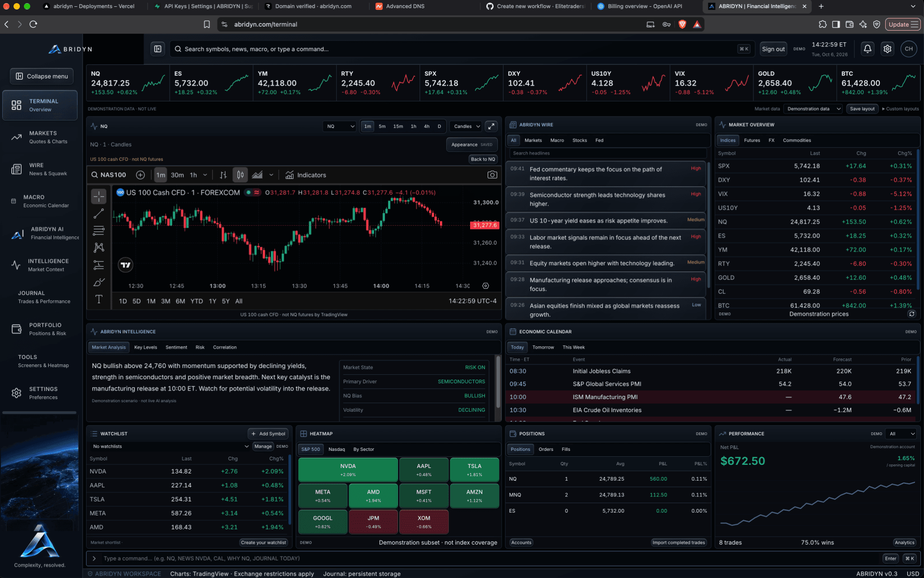Open Key Levels tab in Intelligence
The height and width of the screenshot is (578, 924).
tap(146, 347)
